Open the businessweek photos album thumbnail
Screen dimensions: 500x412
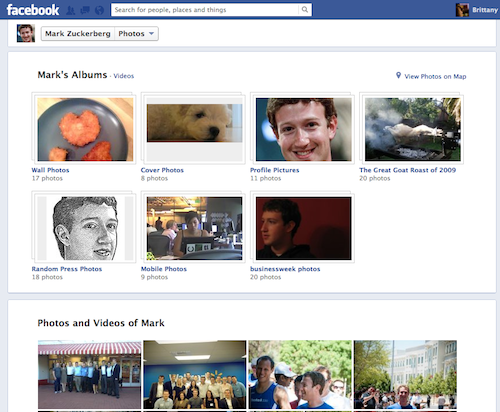pyautogui.click(x=304, y=228)
